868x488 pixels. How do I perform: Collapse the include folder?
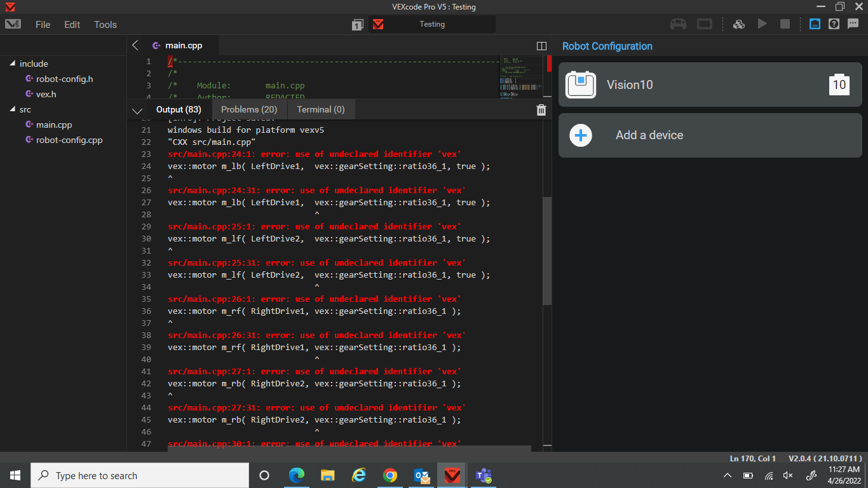click(x=12, y=64)
